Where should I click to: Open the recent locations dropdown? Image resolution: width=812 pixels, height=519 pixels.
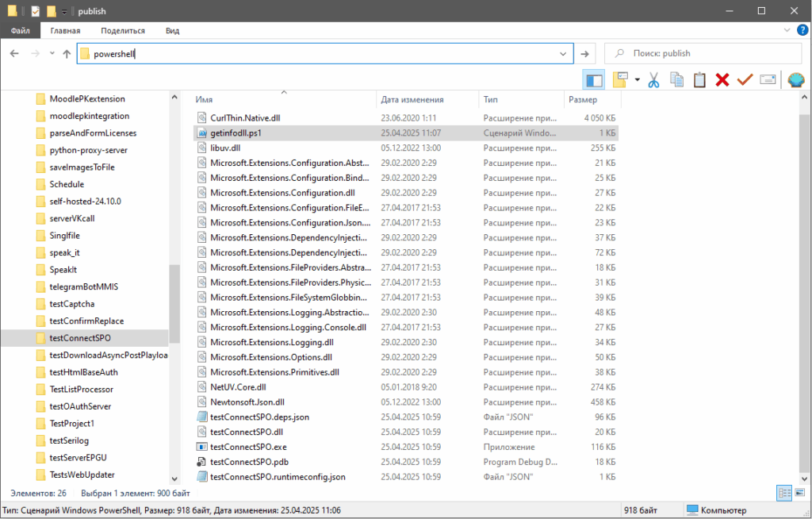click(x=52, y=53)
